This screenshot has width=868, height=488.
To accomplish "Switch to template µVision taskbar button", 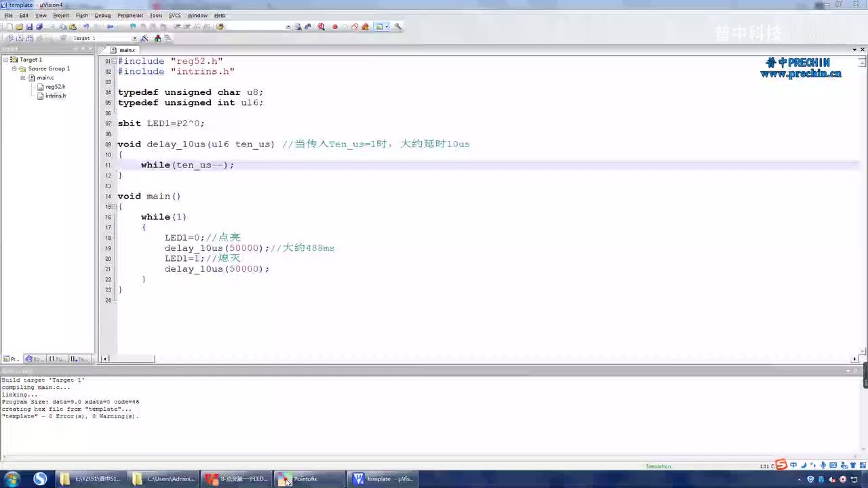I will (382, 479).
